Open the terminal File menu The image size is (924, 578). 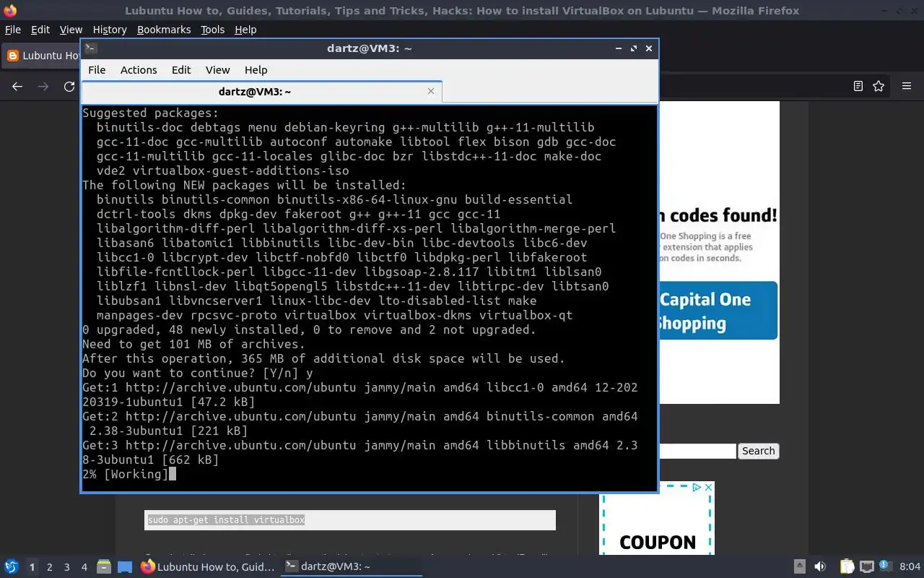(x=97, y=70)
